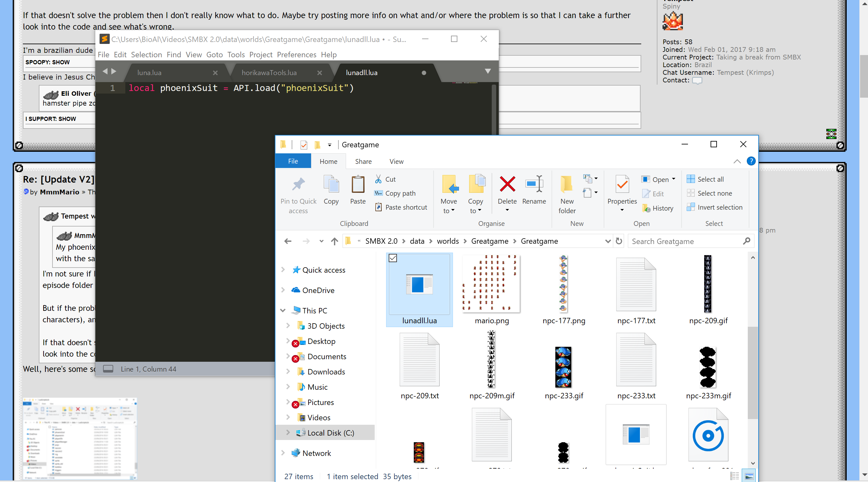Click Paste shortcut in ribbon

coord(401,207)
